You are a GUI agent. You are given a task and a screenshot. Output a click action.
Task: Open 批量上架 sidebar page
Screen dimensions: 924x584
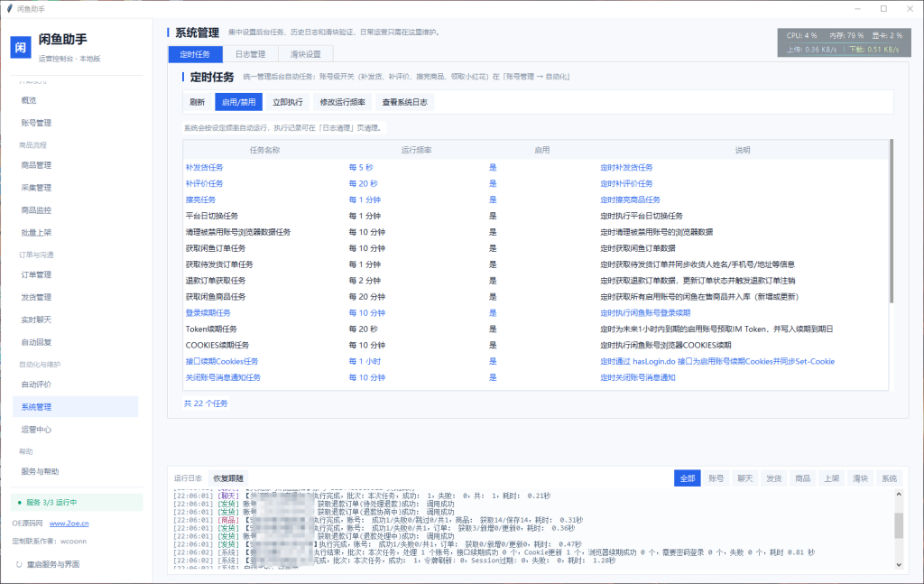76,233
